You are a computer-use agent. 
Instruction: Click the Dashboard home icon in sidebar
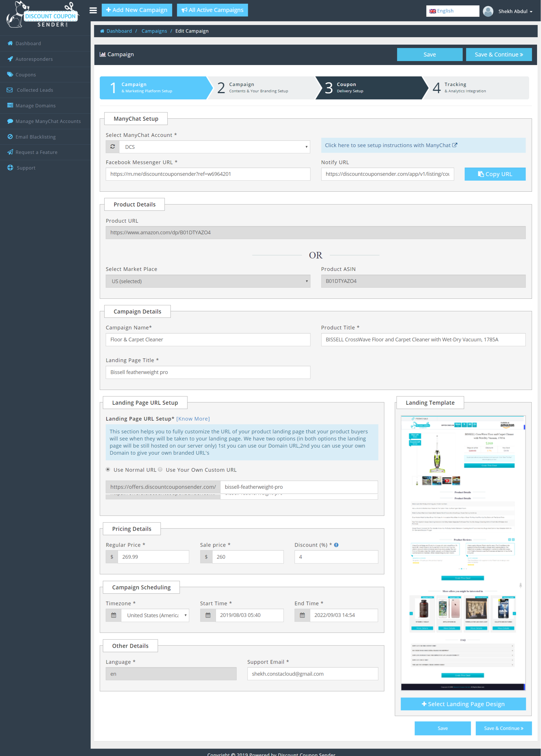(x=10, y=43)
